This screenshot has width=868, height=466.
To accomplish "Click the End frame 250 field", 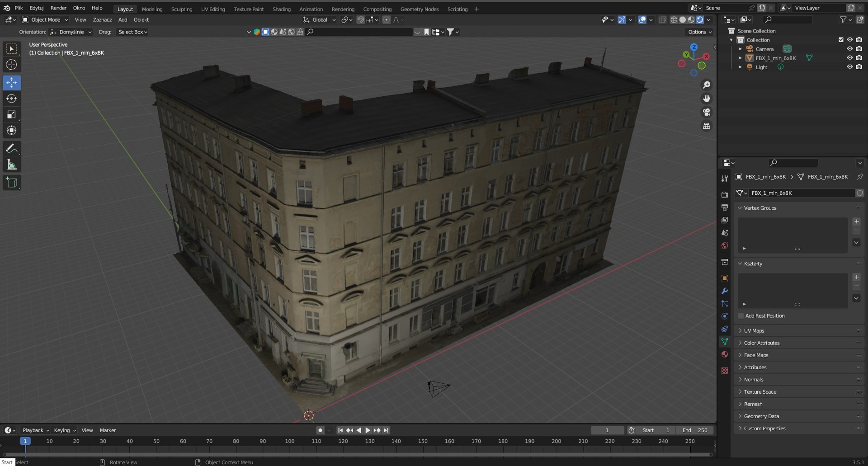I will click(695, 430).
